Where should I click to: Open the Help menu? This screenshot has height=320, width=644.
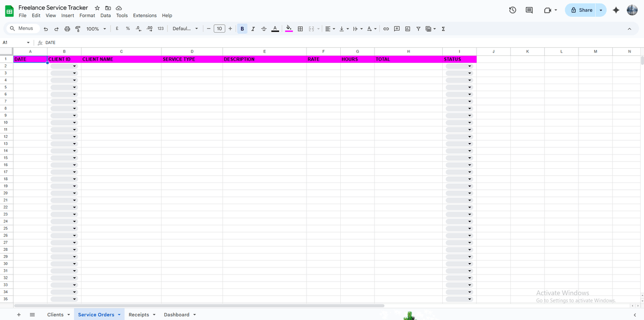[x=167, y=16]
